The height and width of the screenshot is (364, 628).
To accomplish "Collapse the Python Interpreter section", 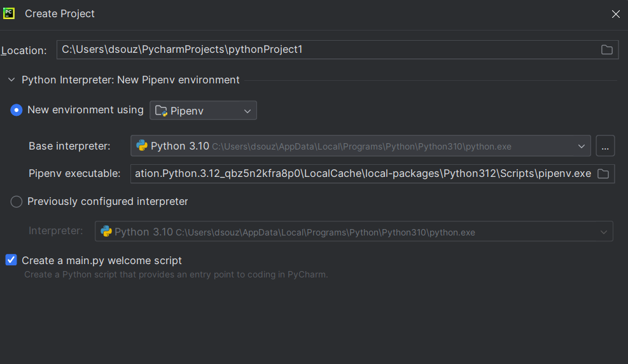I will click(11, 80).
